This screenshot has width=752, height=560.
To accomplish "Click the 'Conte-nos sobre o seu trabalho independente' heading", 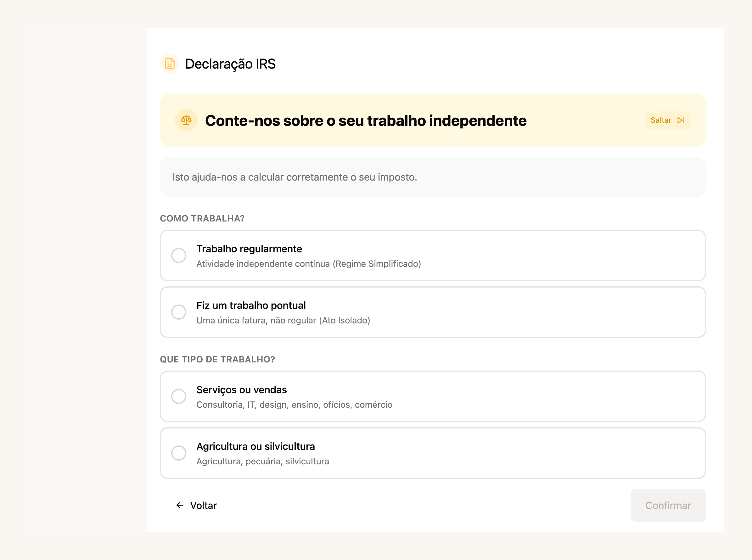I will pos(366,121).
